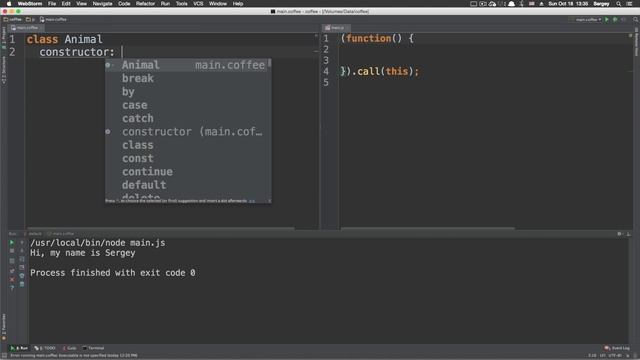The image size is (640, 360).
Task: Open macOS Notification Center icon
Action: 629,4
